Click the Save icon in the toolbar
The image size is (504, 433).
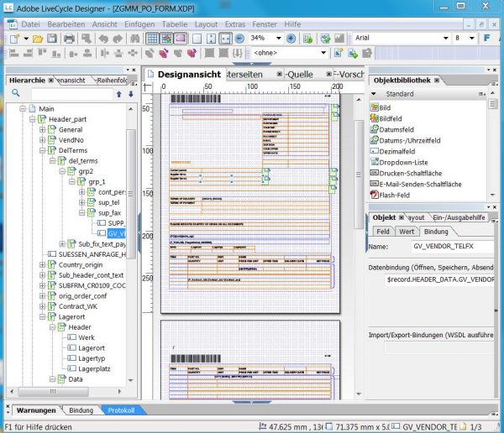click(x=52, y=39)
